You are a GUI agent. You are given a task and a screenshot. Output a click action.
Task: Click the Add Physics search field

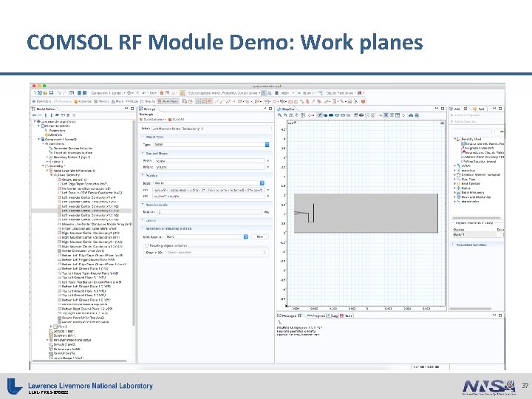click(471, 131)
